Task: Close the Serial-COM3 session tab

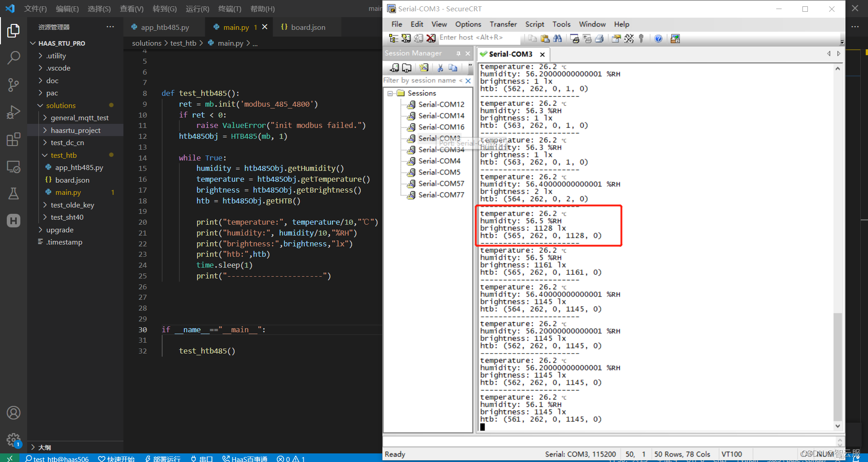Action: coord(542,54)
